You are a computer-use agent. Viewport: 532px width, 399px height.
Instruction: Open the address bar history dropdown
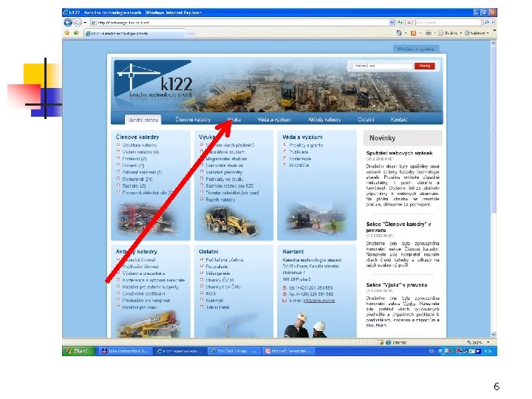(x=392, y=22)
